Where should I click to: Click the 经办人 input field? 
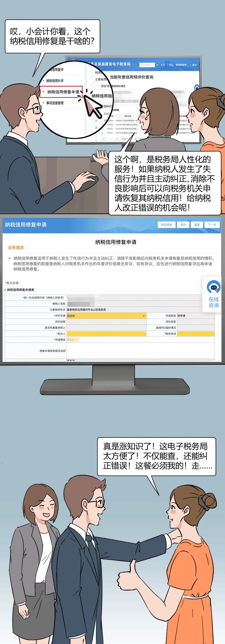(x=106, y=334)
